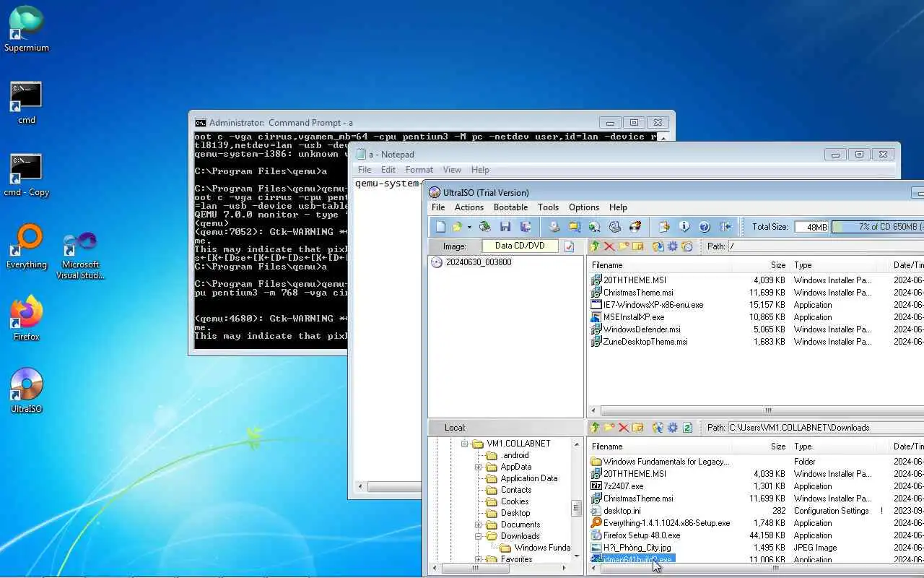Click the Open CD/DVD drive icon
Image resolution: width=924 pixels, height=578 pixels.
coord(485,227)
